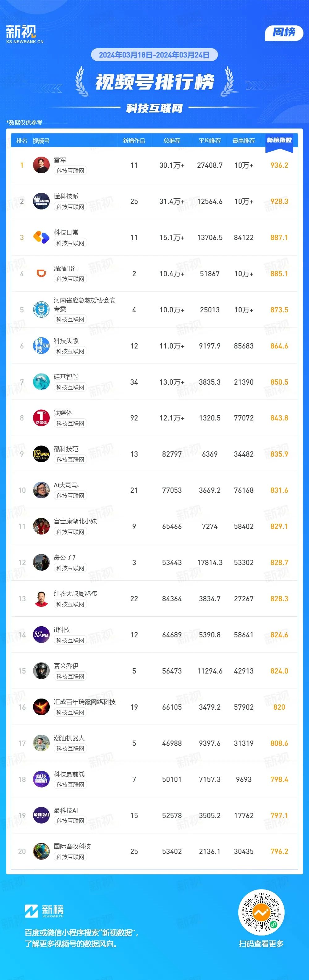This screenshot has height=980, width=309.
Task: Click the 新榜 logo at the bottom
Action: [x=44, y=911]
